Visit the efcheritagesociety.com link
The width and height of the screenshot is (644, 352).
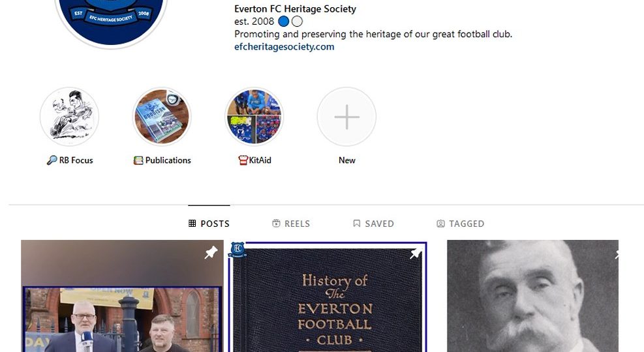click(284, 47)
